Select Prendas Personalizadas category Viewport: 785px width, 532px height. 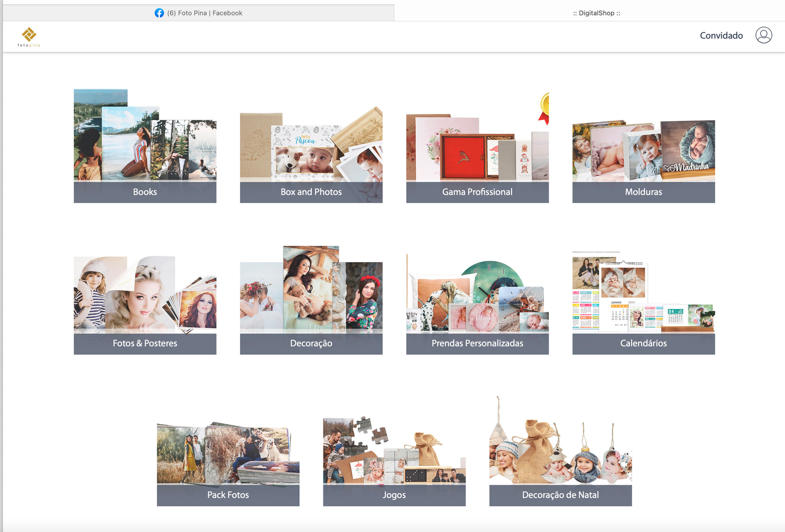click(x=477, y=343)
